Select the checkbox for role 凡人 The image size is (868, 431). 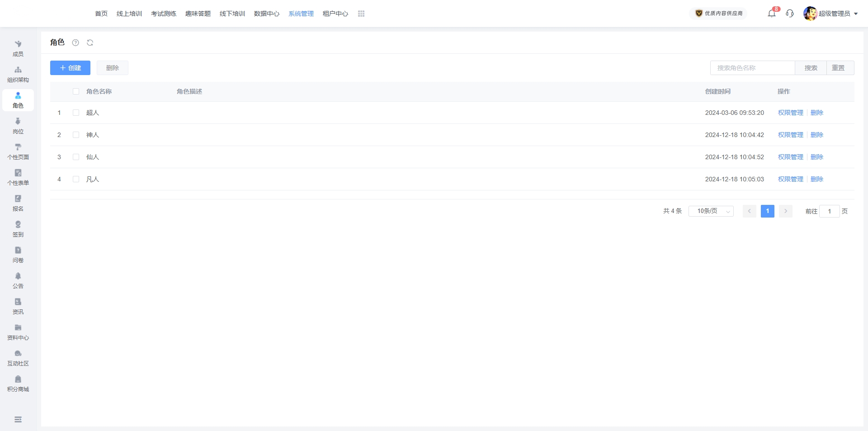pyautogui.click(x=76, y=179)
